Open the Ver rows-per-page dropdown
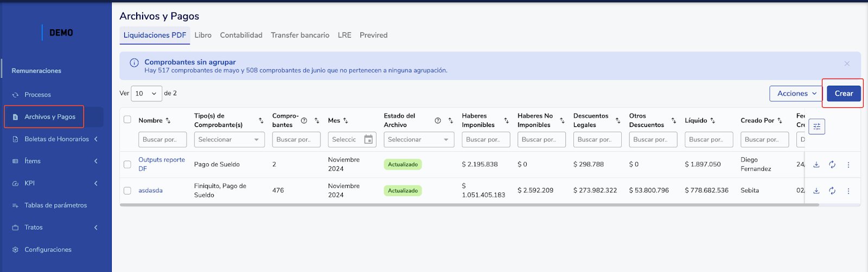 pos(146,94)
